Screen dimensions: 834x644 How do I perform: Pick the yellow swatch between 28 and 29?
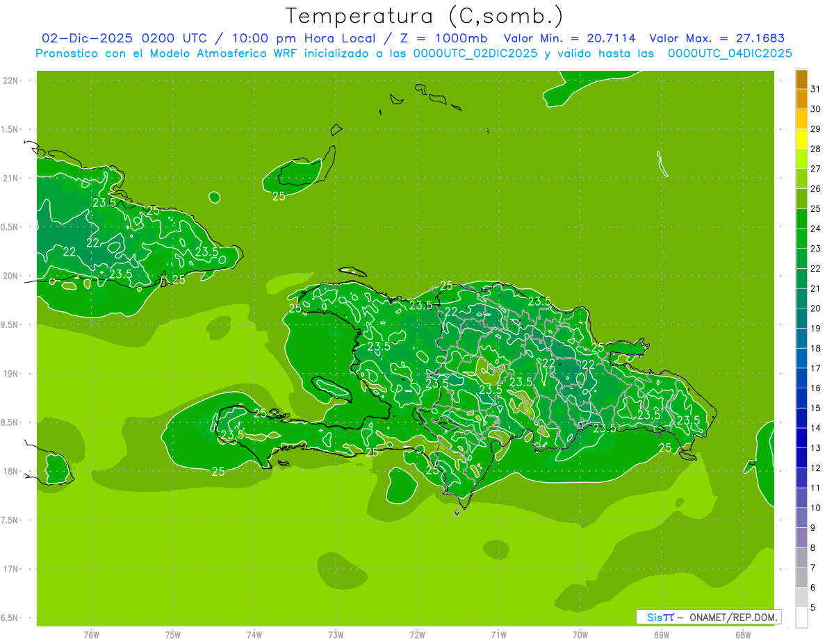pyautogui.click(x=801, y=139)
